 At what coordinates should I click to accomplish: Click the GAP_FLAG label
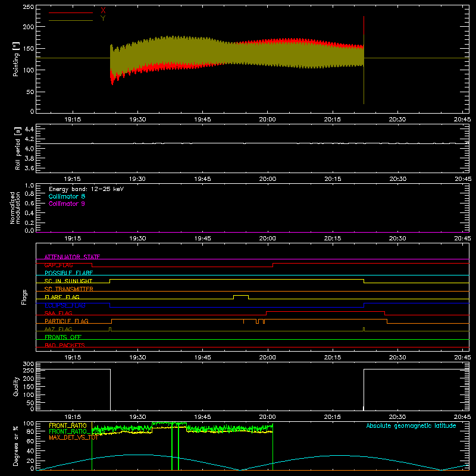(58, 265)
